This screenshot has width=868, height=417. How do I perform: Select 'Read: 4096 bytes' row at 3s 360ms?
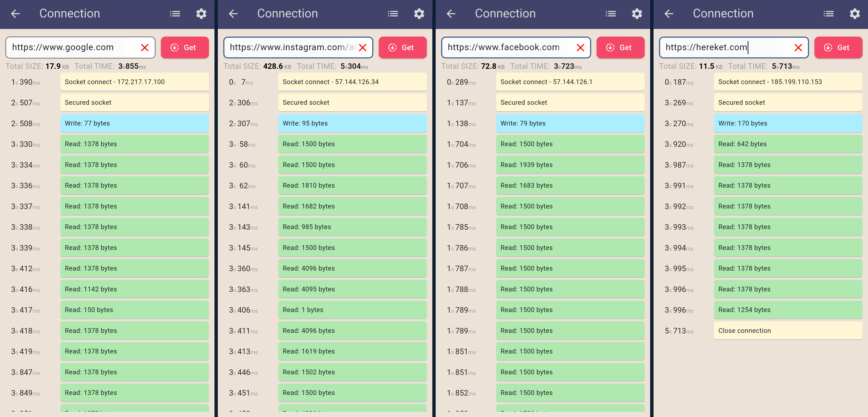[x=352, y=269]
